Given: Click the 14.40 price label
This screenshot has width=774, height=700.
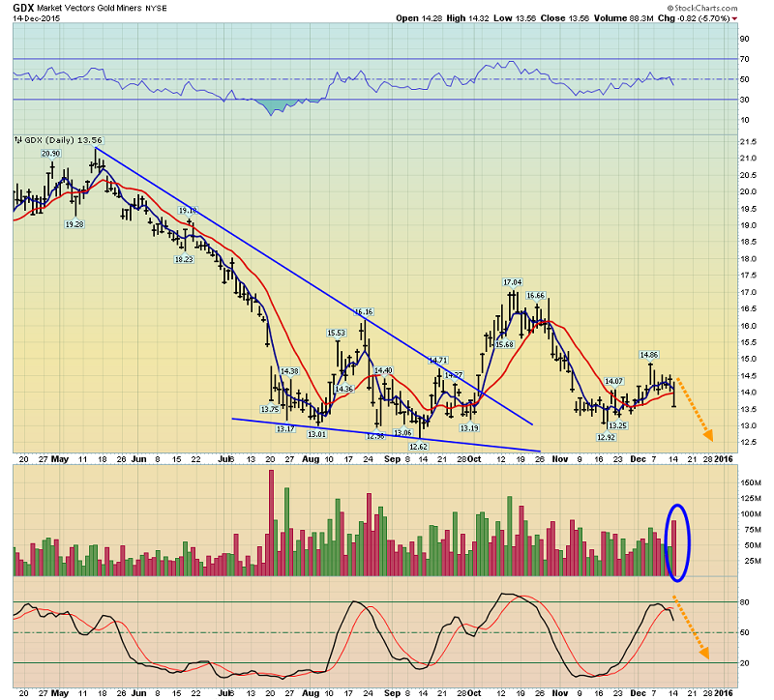Looking at the screenshot, I should (383, 370).
